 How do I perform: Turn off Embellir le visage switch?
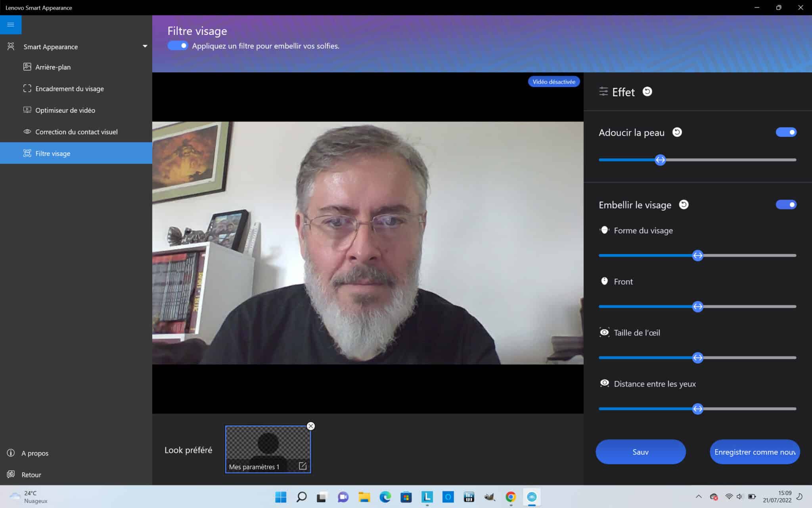[x=786, y=204]
